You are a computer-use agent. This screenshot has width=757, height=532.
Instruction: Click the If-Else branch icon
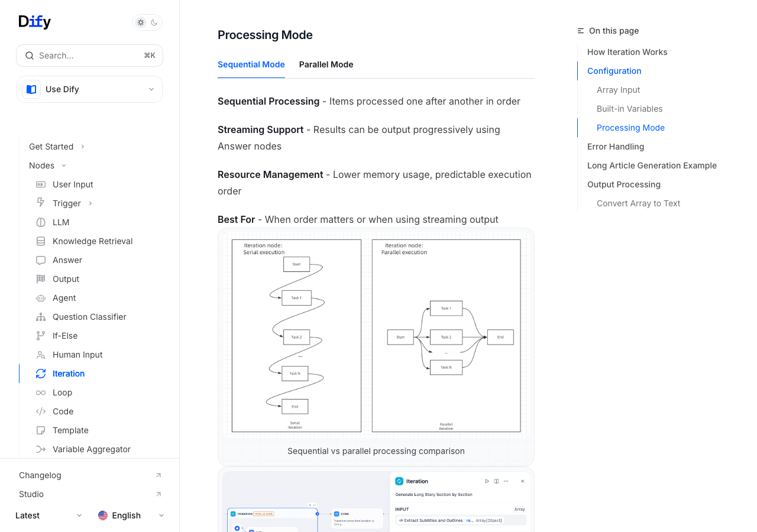(41, 336)
